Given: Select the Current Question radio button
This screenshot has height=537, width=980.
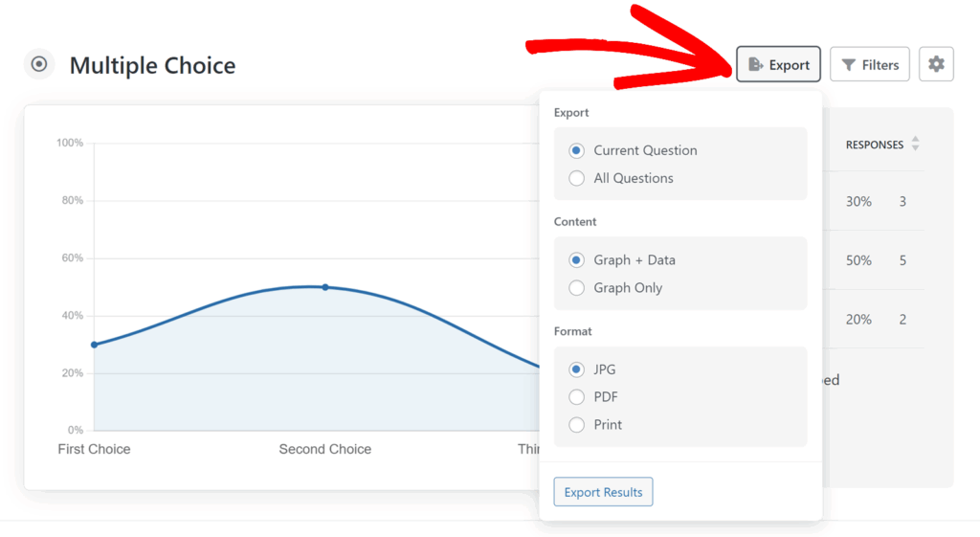Looking at the screenshot, I should tap(576, 150).
